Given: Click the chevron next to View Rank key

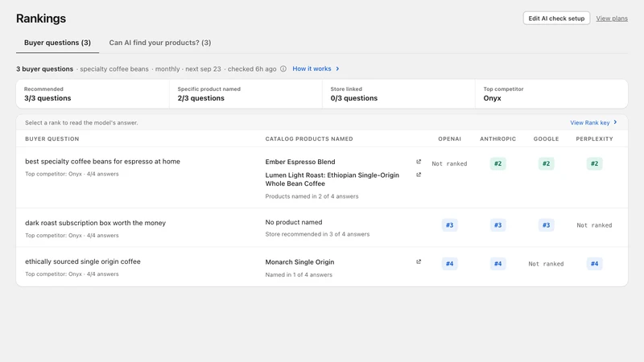Looking at the screenshot, I should click(615, 122).
